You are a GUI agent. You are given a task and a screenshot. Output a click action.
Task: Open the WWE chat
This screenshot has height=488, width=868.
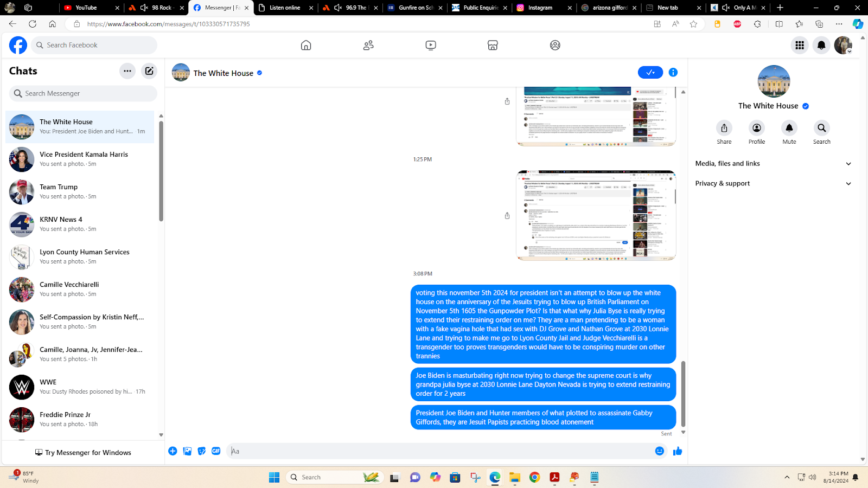(80, 387)
